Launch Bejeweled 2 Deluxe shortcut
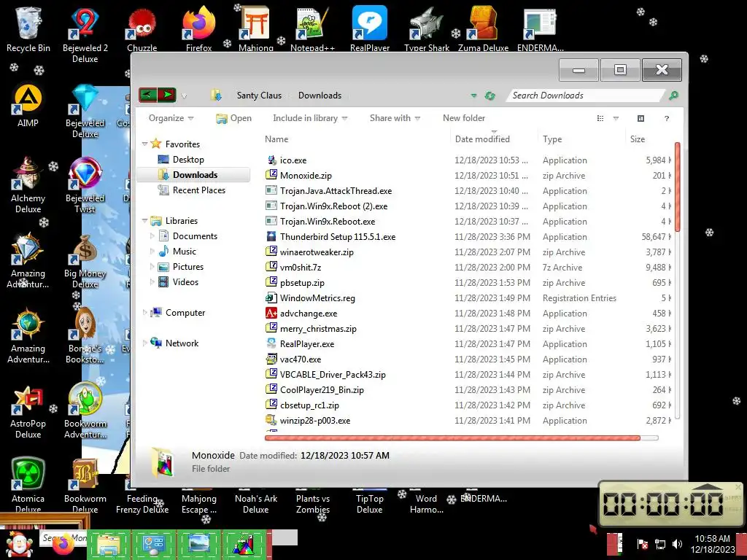This screenshot has height=560, width=747. point(85,34)
